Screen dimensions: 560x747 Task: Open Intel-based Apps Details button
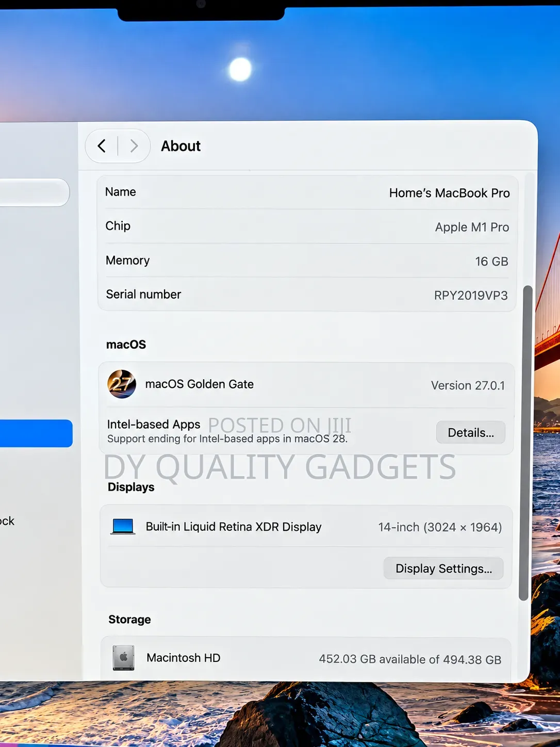click(x=470, y=432)
